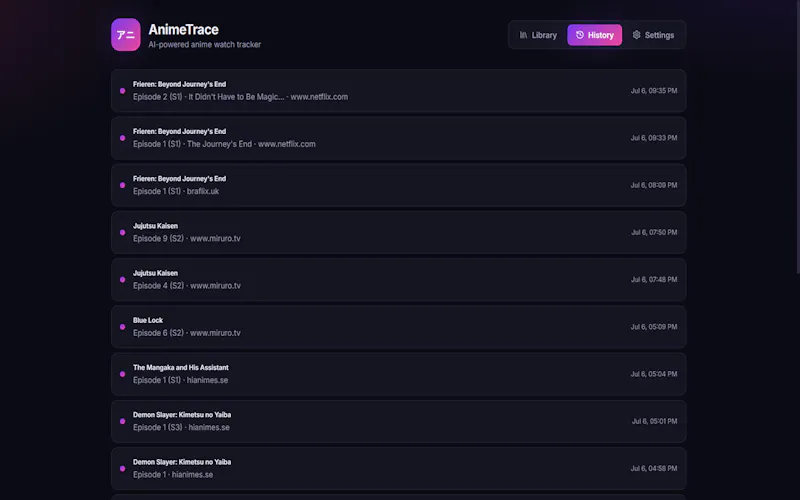Click the pink dot beside Jujutsu Kaisen Episode 9
Image resolution: width=800 pixels, height=500 pixels.
point(122,232)
